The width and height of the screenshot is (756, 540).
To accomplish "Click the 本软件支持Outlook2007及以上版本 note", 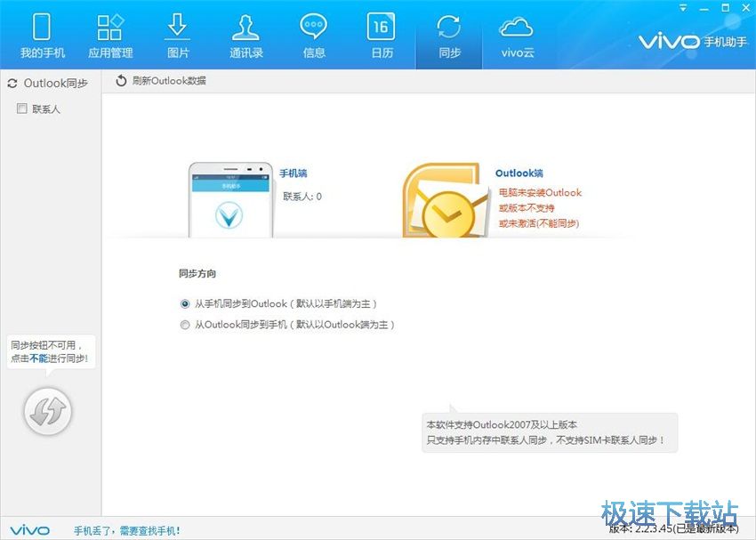I will tap(502, 424).
